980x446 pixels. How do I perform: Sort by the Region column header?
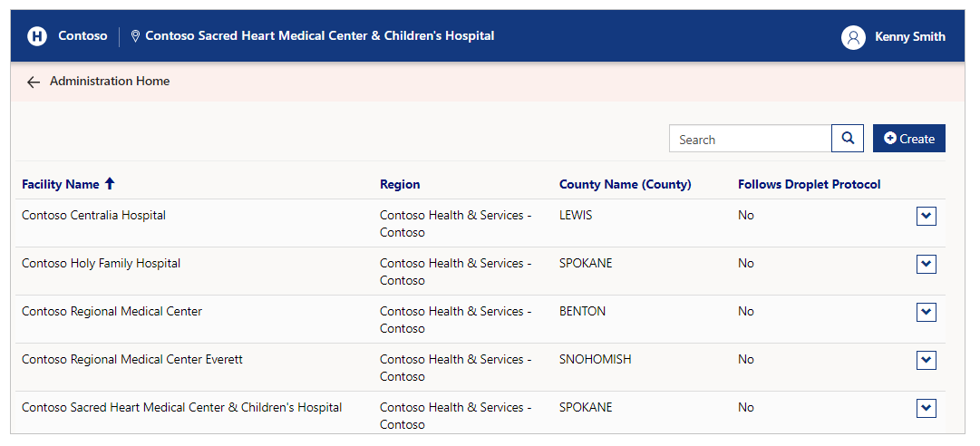tap(400, 184)
